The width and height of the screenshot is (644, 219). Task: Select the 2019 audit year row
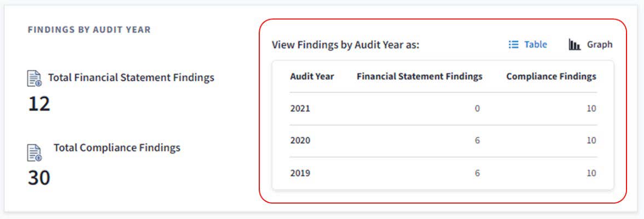pyautogui.click(x=300, y=174)
